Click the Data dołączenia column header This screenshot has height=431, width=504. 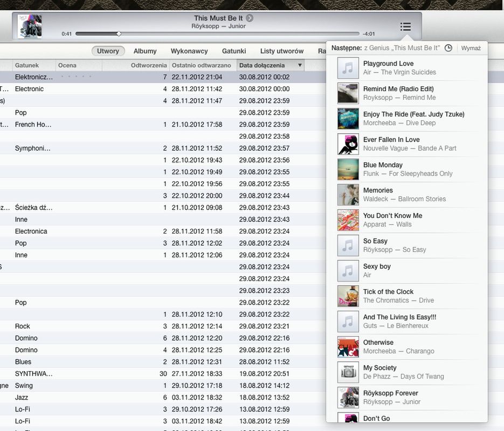[270, 65]
